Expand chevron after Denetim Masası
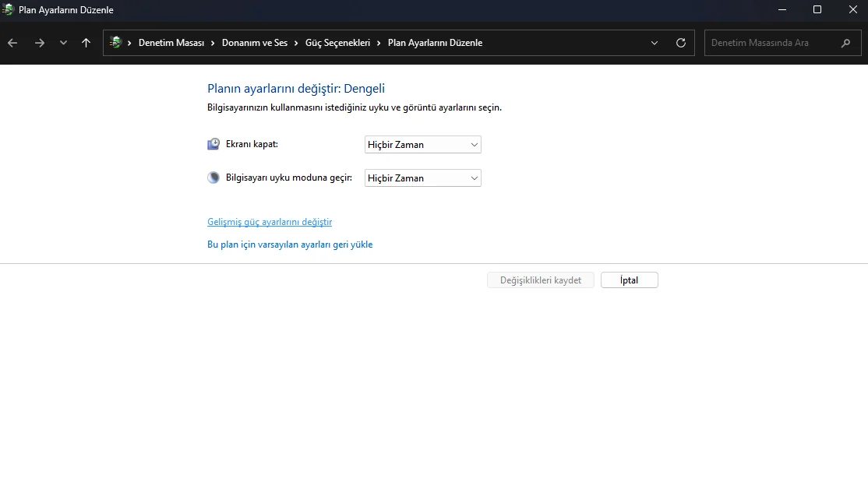 click(213, 43)
